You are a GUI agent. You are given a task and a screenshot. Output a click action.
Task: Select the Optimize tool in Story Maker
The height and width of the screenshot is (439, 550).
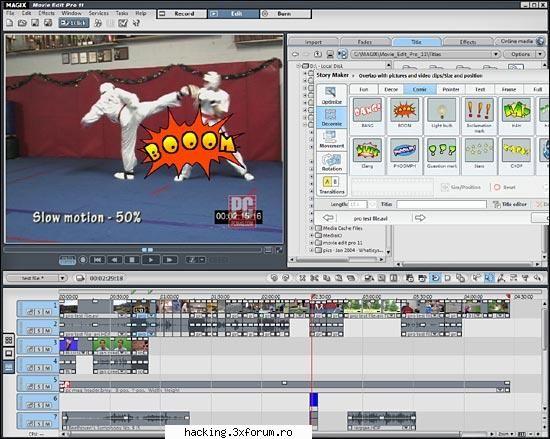331,95
